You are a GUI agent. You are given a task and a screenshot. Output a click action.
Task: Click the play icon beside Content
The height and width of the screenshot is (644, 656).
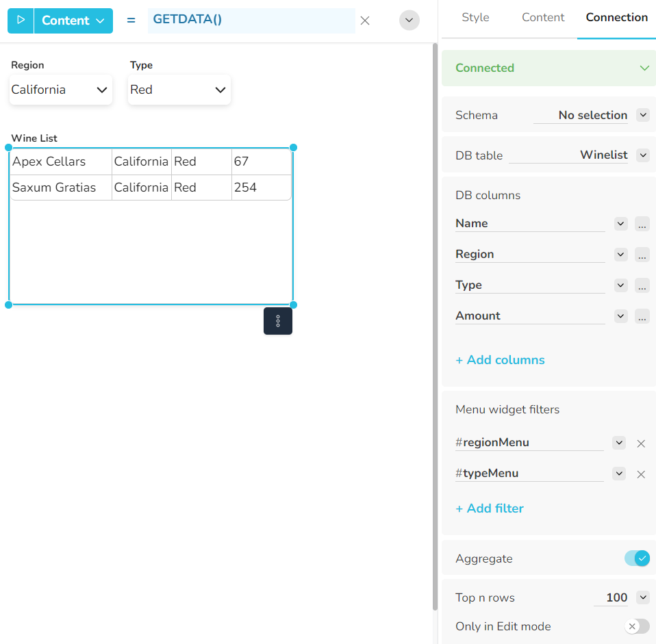(21, 21)
